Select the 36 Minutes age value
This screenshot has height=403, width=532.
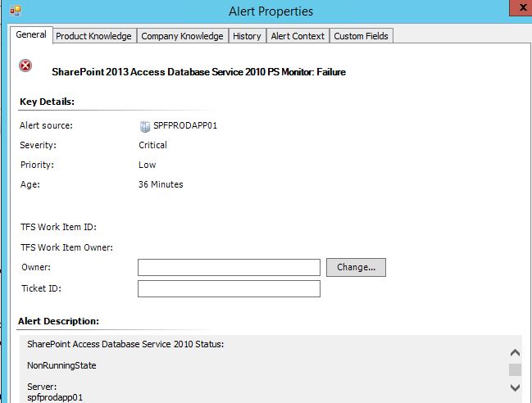161,184
